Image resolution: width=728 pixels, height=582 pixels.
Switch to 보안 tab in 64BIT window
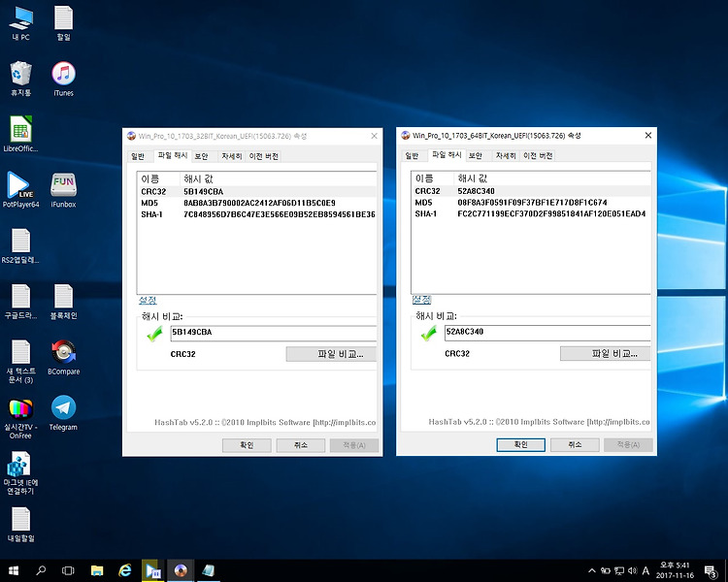pos(475,156)
